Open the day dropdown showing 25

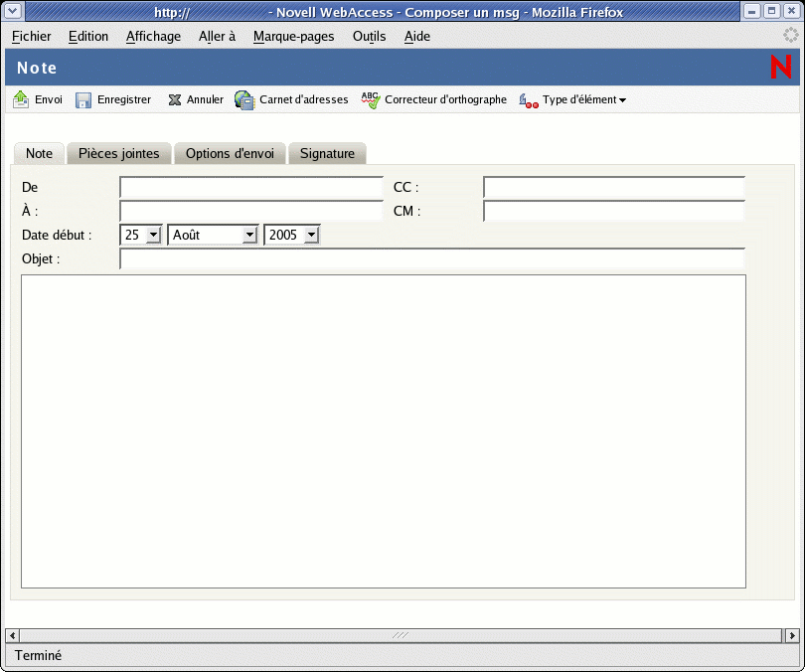(x=141, y=235)
